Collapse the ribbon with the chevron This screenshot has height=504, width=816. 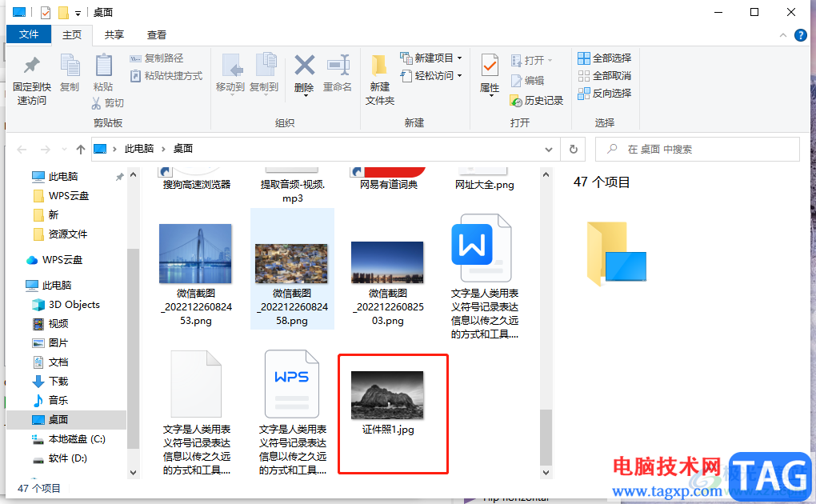782,35
